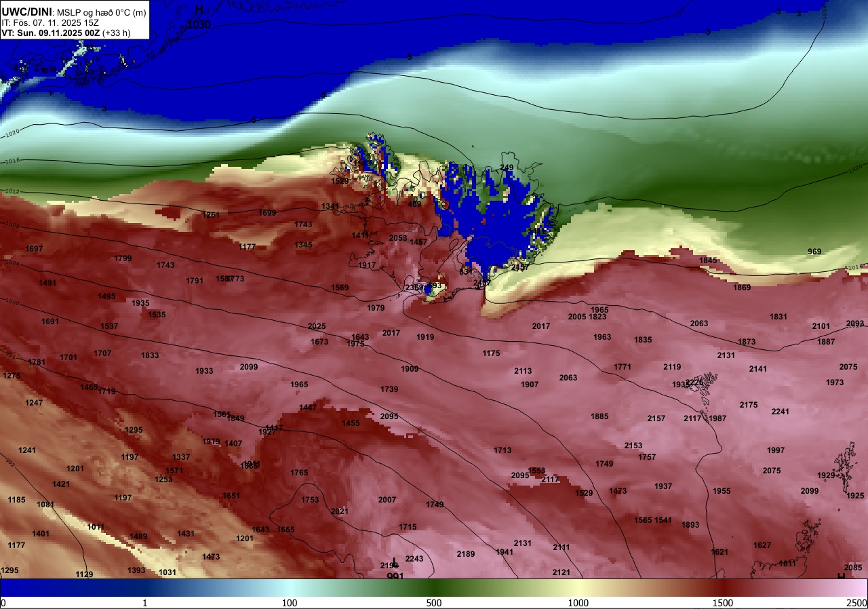Select the number 1753
The height and width of the screenshot is (609, 868).
click(x=310, y=500)
